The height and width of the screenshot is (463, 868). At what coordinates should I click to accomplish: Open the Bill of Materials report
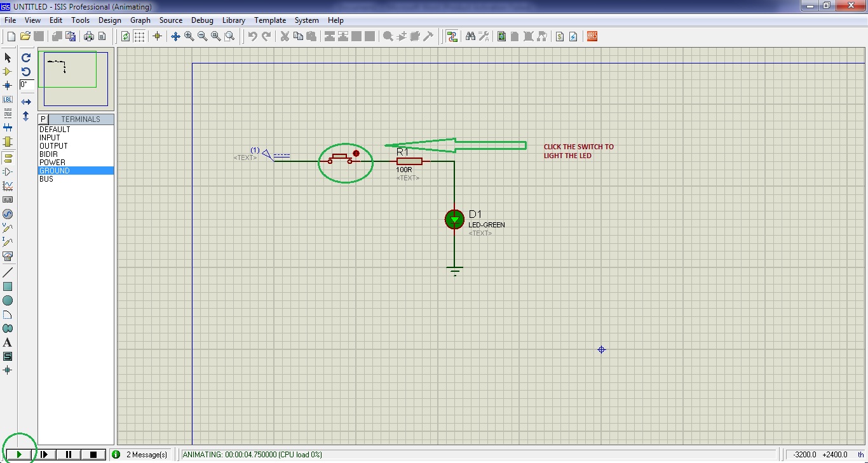click(559, 36)
